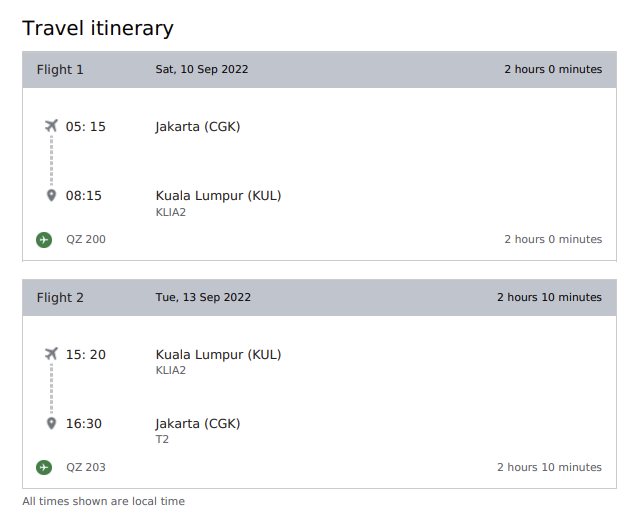Viewport: 635px width, 519px height.
Task: Select the Flight 1 header label
Action: (60, 70)
